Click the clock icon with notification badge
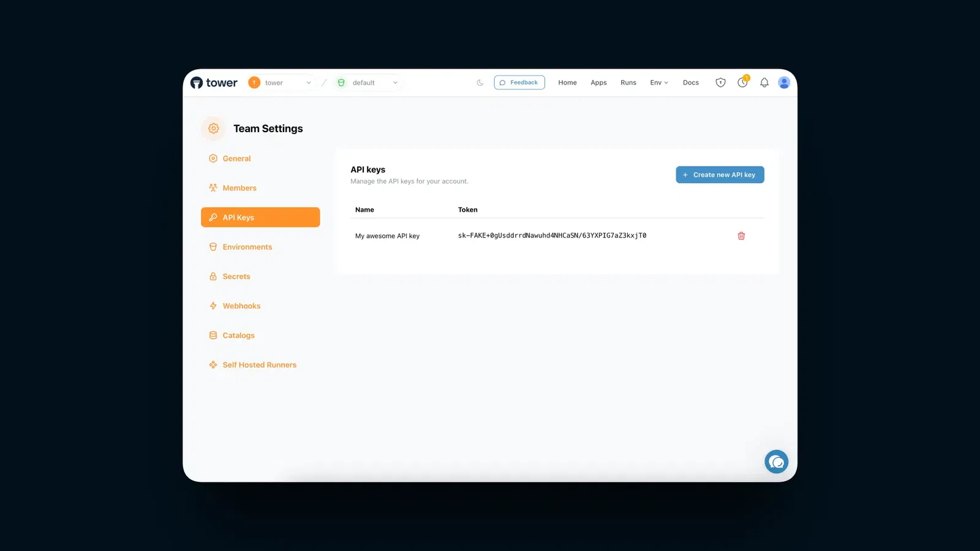Viewport: 980px width, 551px height. [742, 82]
